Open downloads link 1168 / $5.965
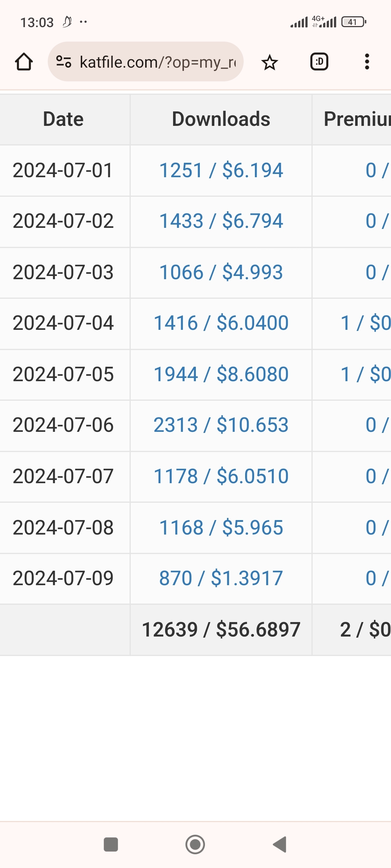 [x=221, y=528]
